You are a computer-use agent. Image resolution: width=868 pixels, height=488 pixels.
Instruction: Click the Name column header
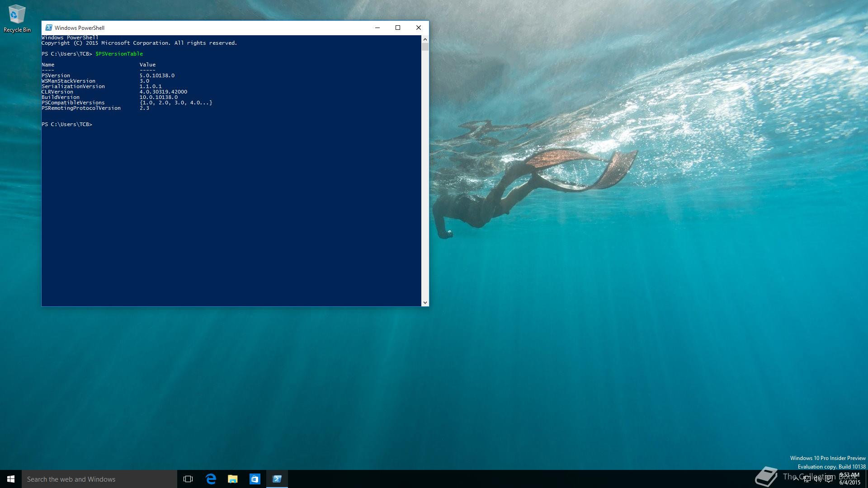[x=48, y=65]
